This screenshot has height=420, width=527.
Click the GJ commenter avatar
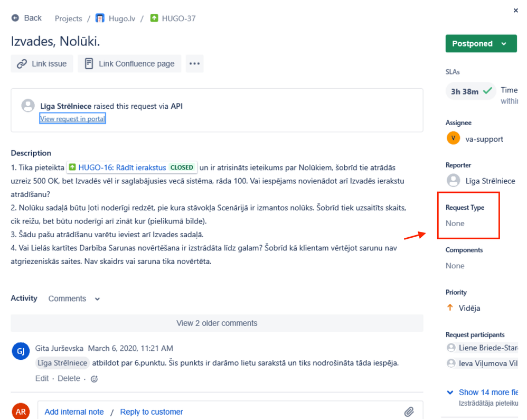[21, 351]
